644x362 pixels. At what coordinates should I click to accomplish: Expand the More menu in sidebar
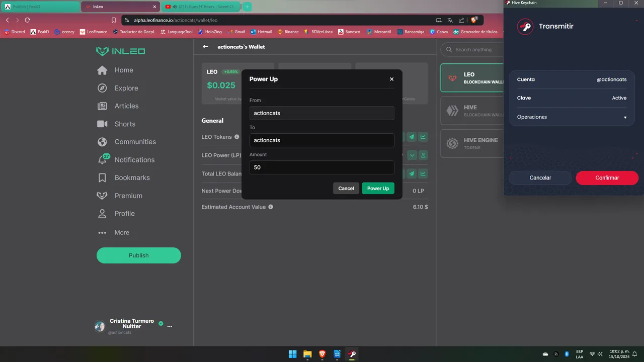113,233
